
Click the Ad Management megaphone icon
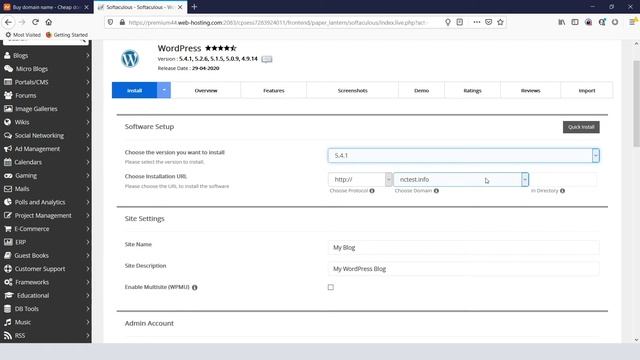[8, 149]
